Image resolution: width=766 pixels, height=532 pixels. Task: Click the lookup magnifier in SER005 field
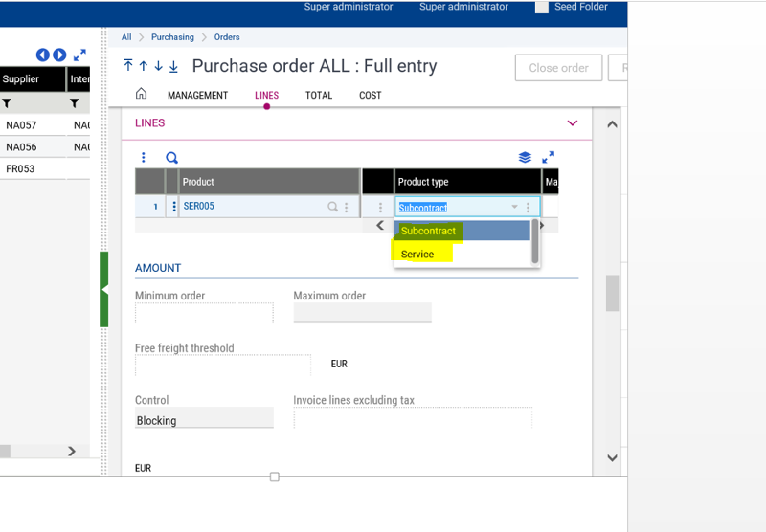click(333, 207)
